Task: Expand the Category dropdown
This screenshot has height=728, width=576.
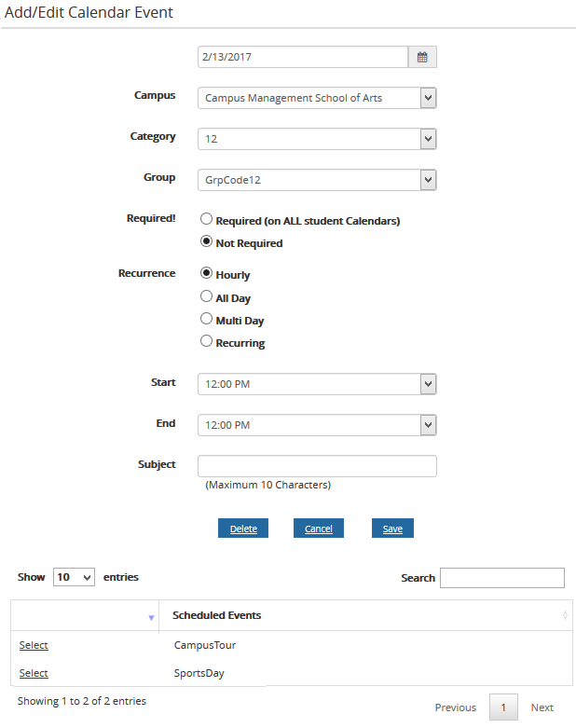Action: (317, 139)
